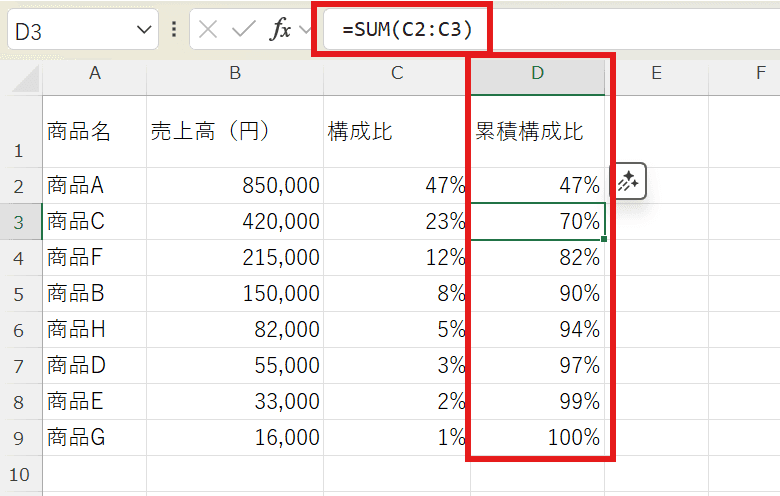Select column F header
780x496 pixels.
point(760,73)
